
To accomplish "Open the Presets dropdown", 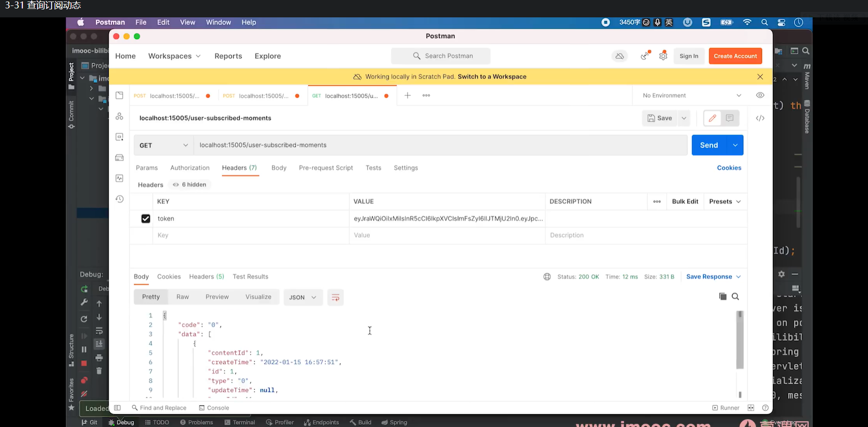I will tap(725, 201).
